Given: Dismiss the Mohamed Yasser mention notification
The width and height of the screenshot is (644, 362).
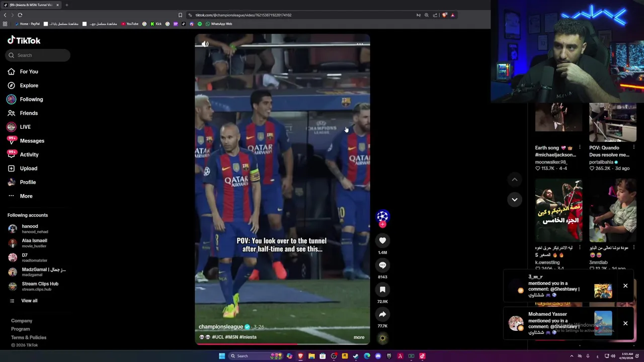Looking at the screenshot, I should 625,323.
